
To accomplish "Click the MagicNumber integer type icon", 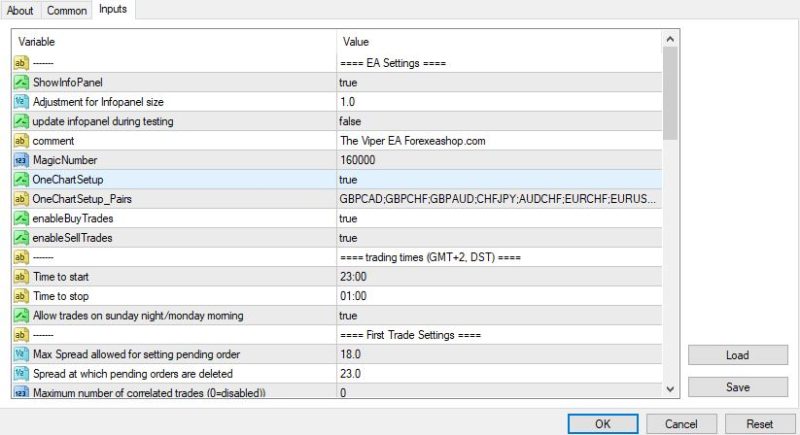I will coord(21,160).
